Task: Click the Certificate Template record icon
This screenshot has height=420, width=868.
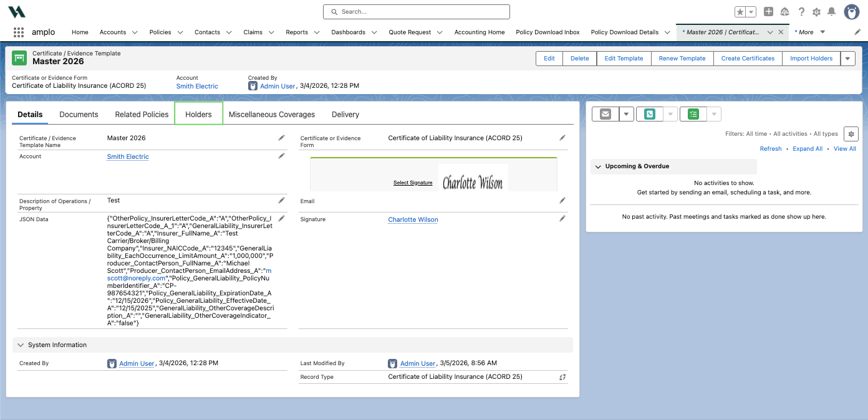Action: 19,57
